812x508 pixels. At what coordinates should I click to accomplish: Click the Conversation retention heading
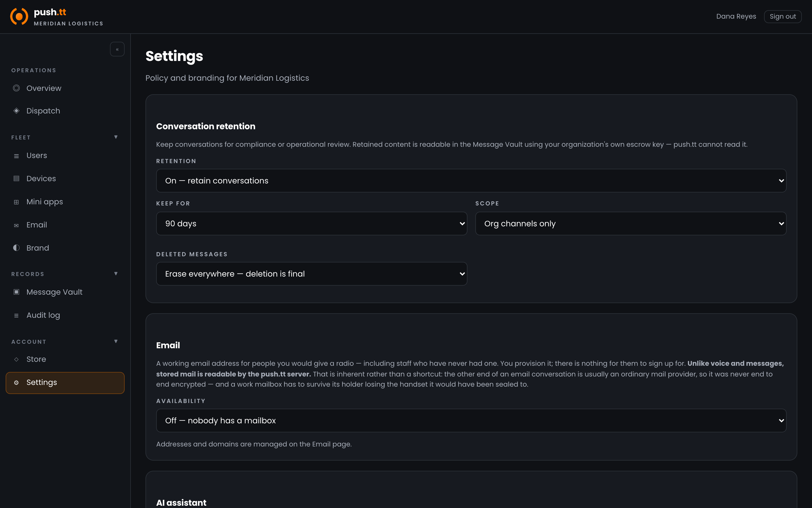tap(206, 126)
